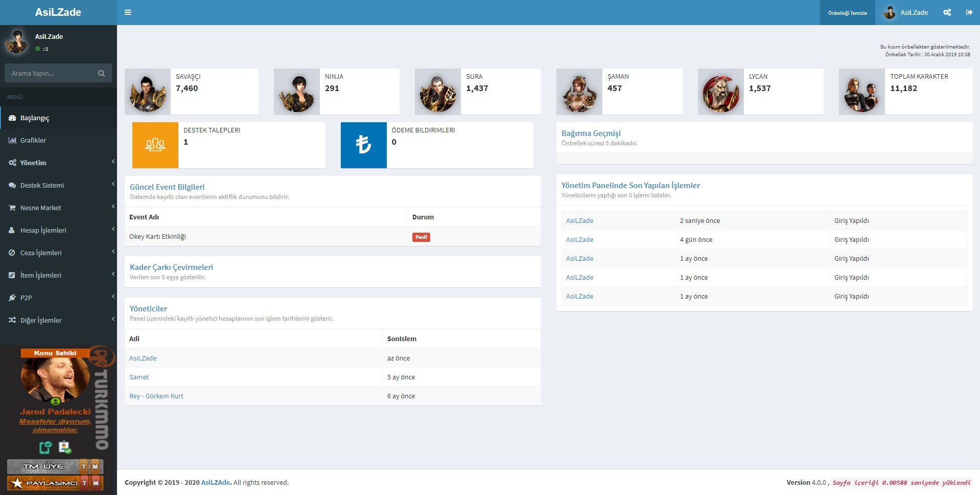Select the Başlangıç menu item

[58, 118]
